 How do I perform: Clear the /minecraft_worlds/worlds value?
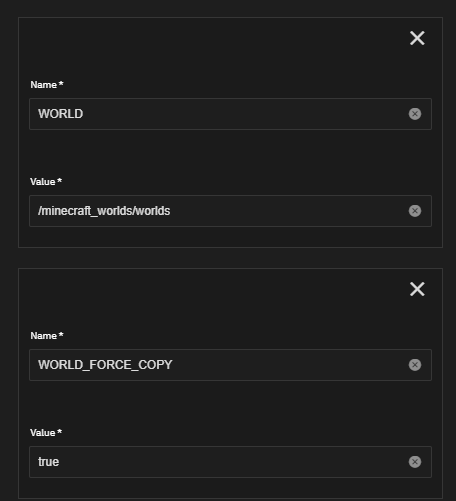pyautogui.click(x=415, y=211)
